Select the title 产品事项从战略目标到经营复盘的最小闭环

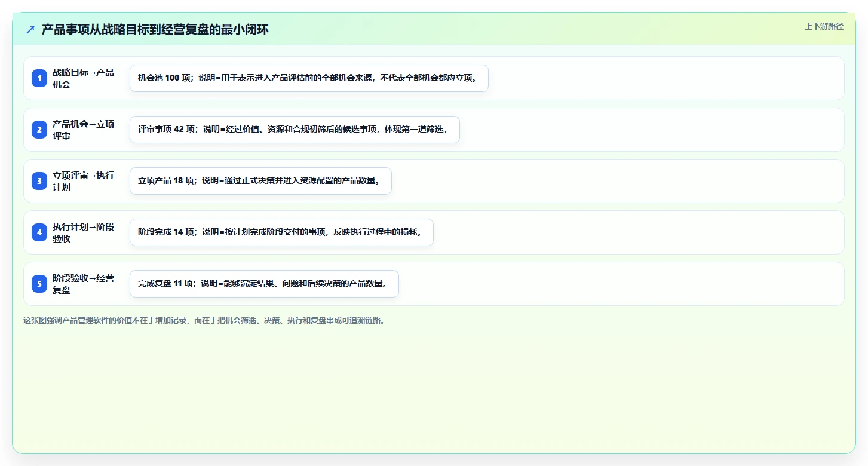coord(155,29)
